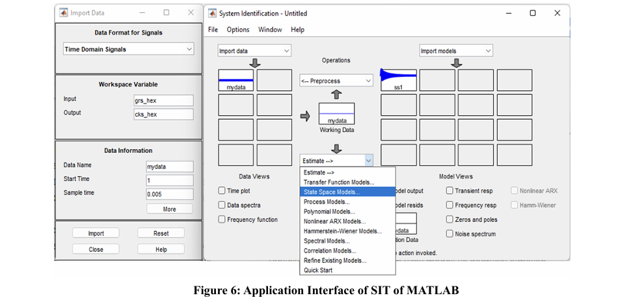Click the Reset button
The width and height of the screenshot is (644, 302).
pyautogui.click(x=161, y=233)
